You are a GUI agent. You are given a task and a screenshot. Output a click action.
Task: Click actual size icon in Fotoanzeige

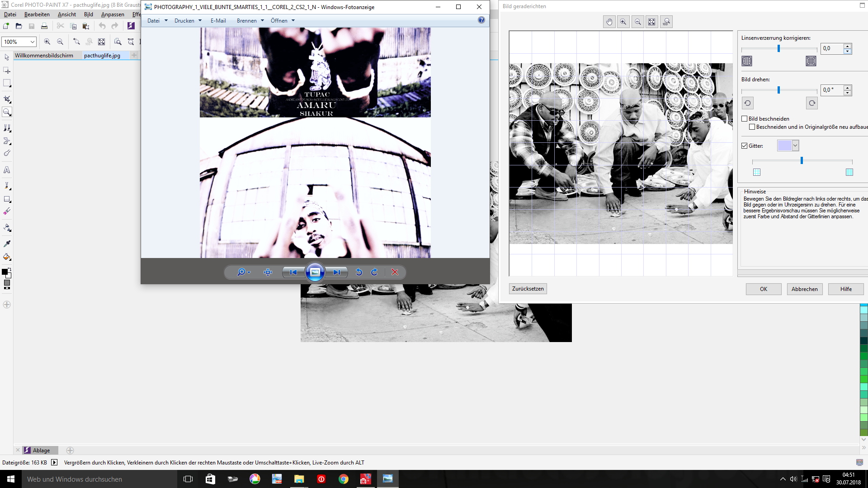pos(268,272)
